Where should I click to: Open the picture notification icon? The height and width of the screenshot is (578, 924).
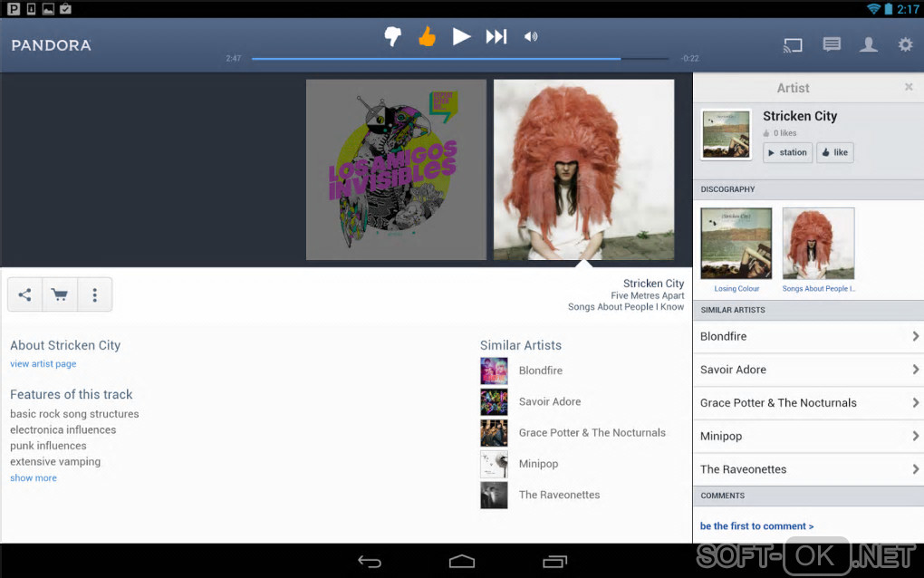pyautogui.click(x=48, y=9)
